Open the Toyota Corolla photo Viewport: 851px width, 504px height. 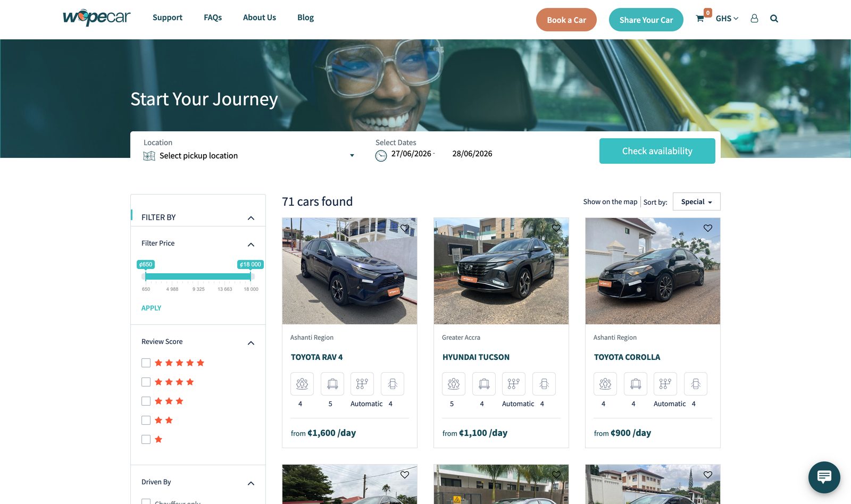tap(653, 271)
